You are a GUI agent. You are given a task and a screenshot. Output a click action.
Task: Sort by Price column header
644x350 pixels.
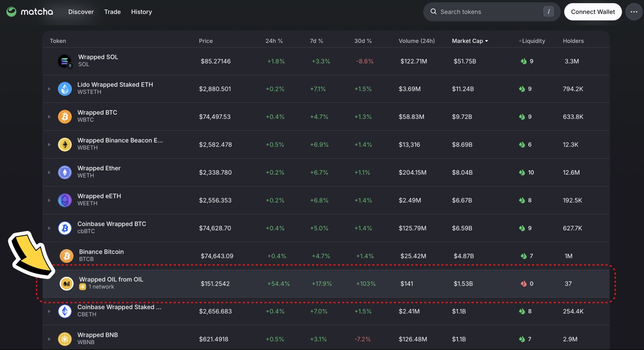click(x=206, y=41)
